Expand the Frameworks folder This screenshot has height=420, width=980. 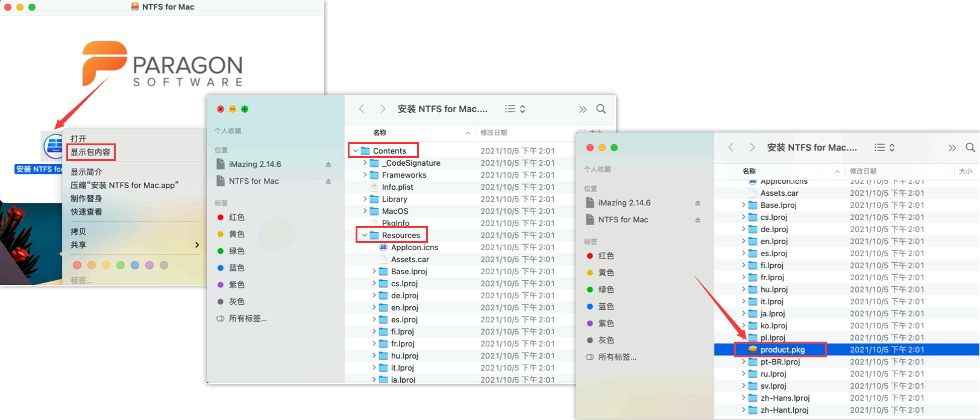point(365,175)
